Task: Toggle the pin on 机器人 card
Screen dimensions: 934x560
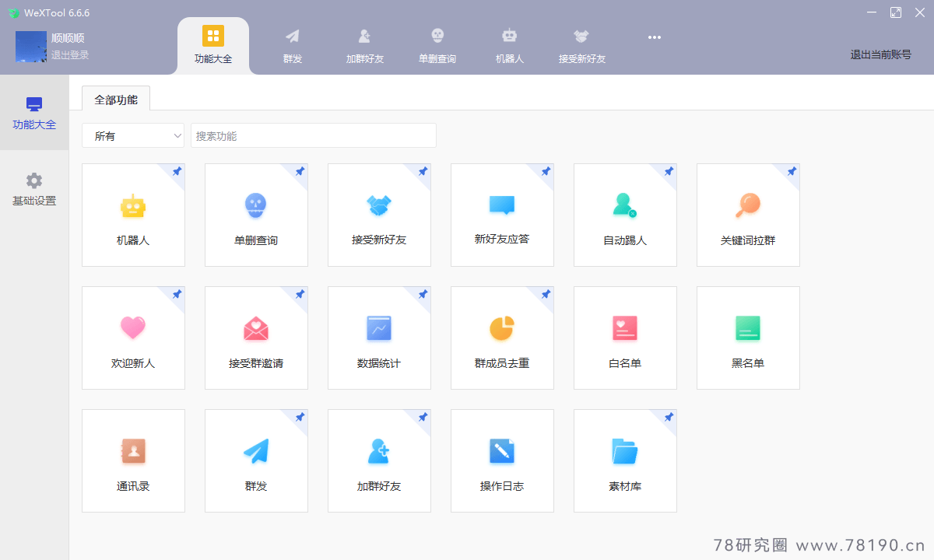Action: tap(177, 171)
